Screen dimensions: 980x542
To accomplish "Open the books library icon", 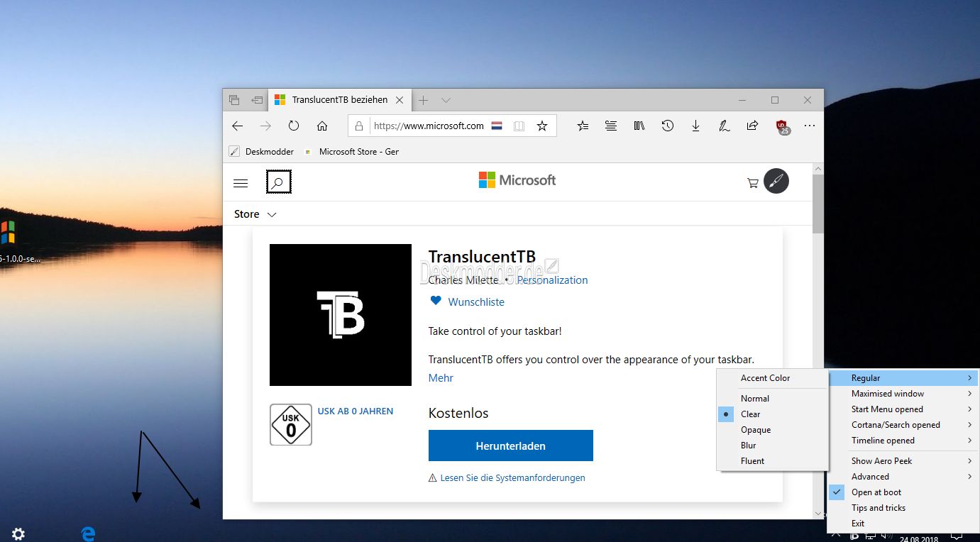I will click(x=639, y=126).
